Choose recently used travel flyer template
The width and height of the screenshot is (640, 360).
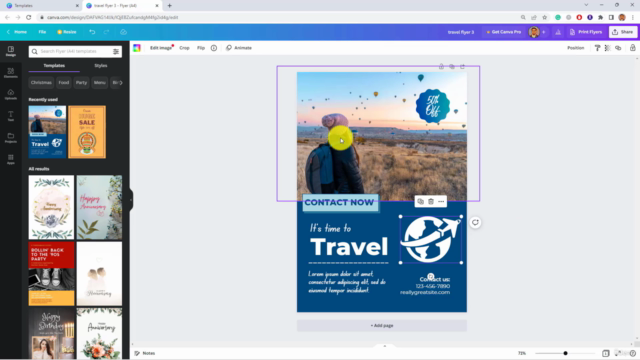pyautogui.click(x=47, y=132)
